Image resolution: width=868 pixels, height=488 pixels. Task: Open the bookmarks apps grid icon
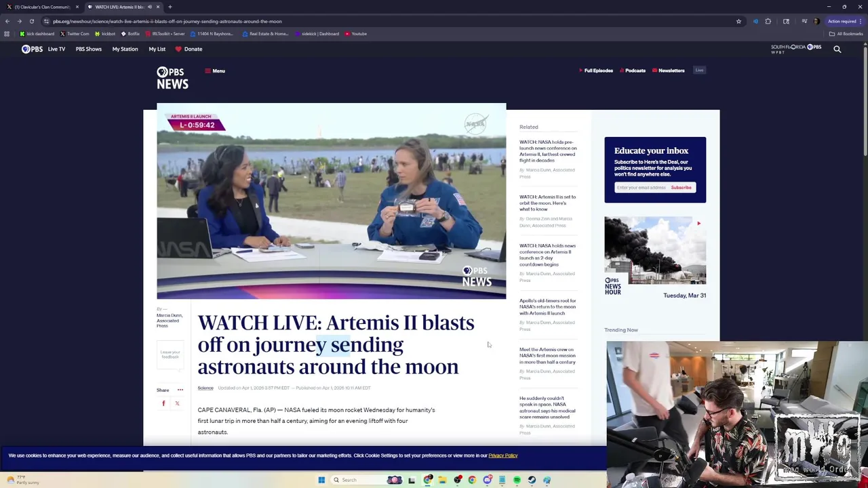tap(7, 33)
